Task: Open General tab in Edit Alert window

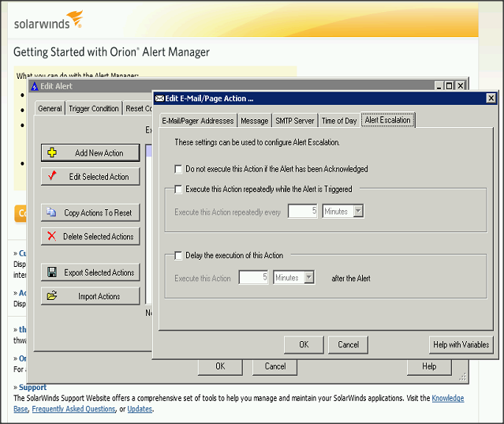Action: [50, 108]
